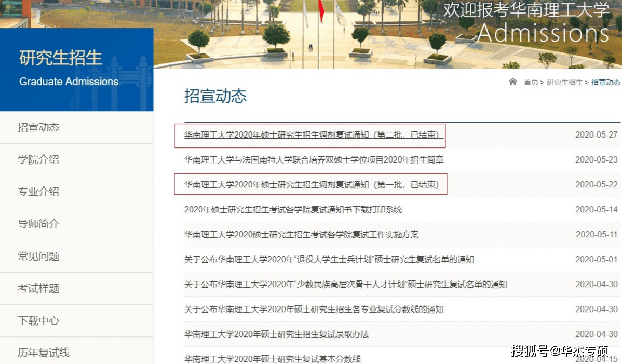Open 招宣动态 in left sidebar
This screenshot has width=622, height=364.
click(38, 127)
